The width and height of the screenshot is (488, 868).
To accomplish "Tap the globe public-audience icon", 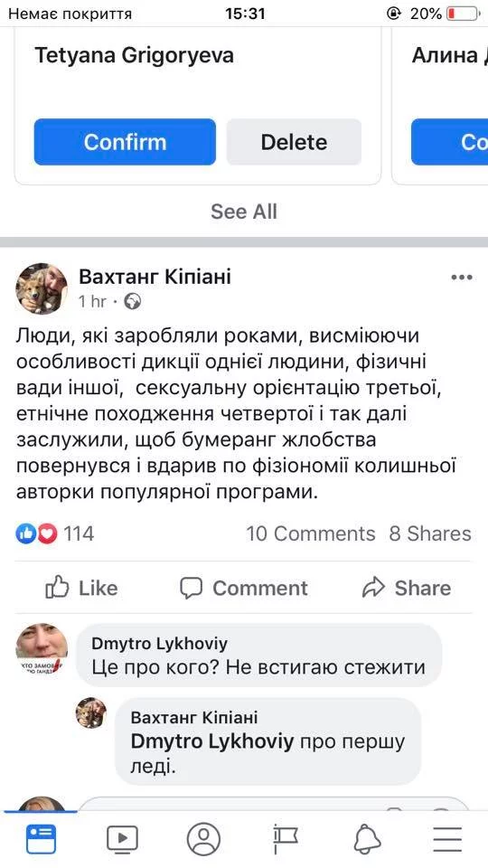I will tap(133, 301).
